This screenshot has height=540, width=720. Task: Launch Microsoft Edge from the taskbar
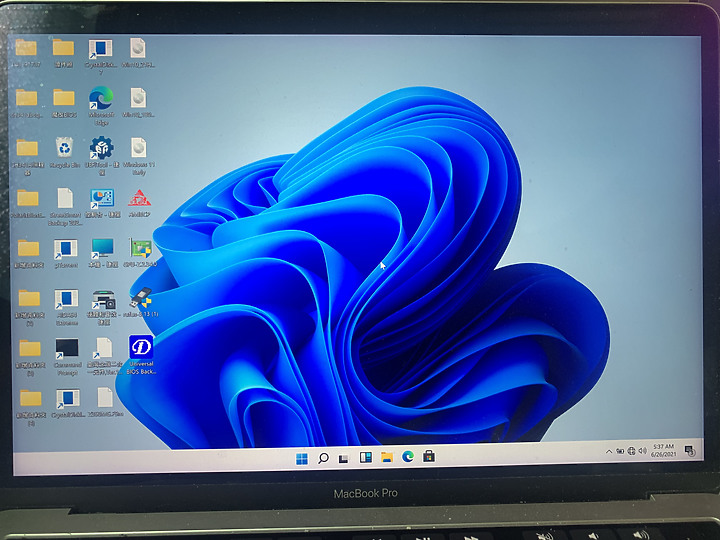click(408, 456)
